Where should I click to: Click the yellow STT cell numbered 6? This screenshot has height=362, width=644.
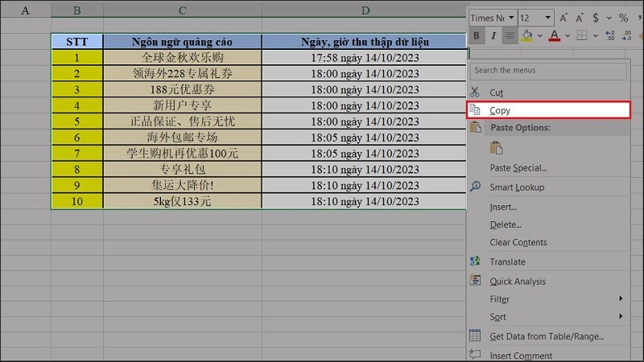(x=76, y=138)
